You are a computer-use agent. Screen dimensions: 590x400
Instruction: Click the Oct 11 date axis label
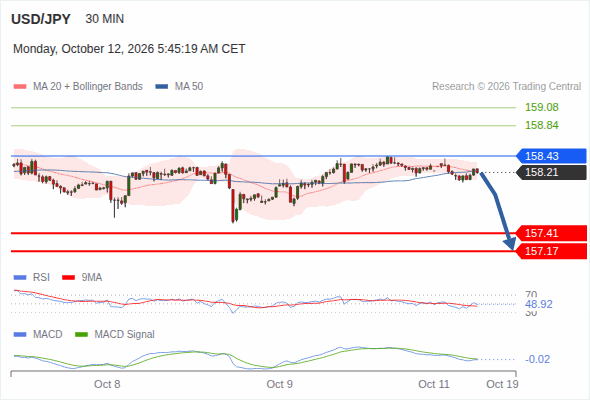(x=434, y=384)
